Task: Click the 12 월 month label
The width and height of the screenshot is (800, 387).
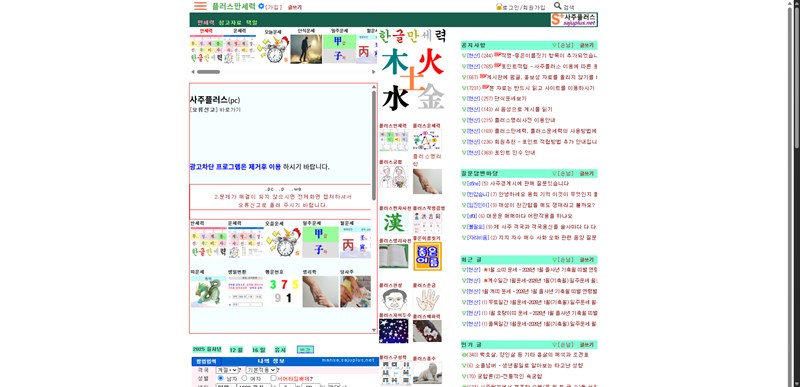Action: [236, 350]
